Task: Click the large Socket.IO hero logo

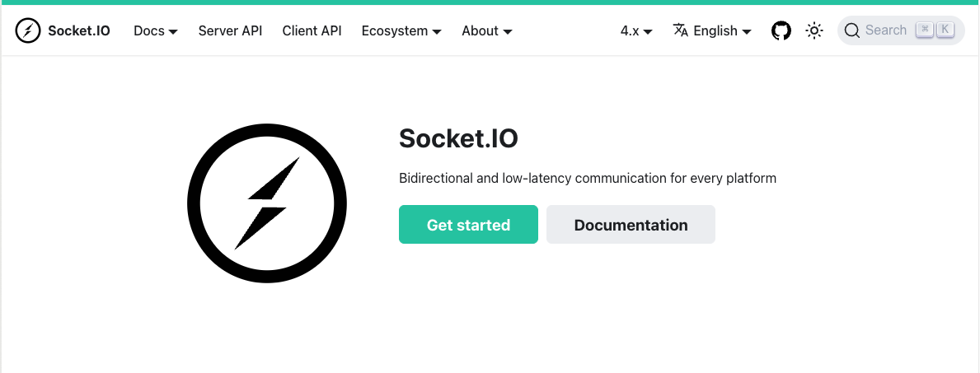Action: (x=267, y=203)
